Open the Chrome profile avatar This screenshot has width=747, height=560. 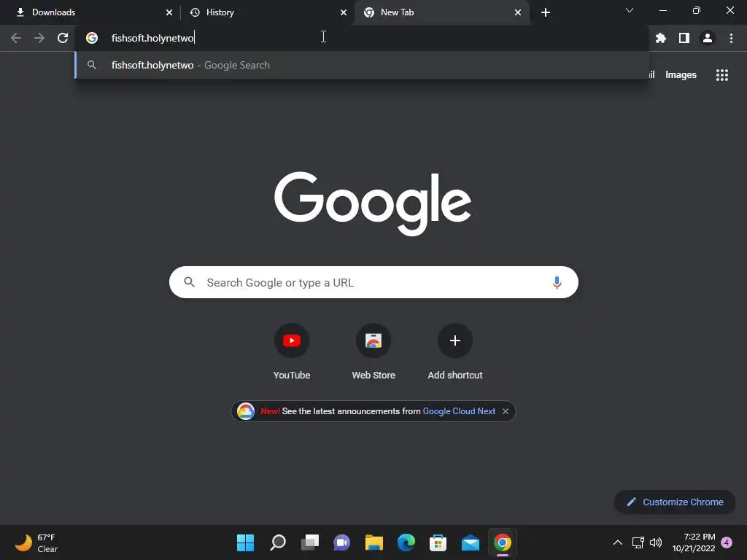coord(708,38)
